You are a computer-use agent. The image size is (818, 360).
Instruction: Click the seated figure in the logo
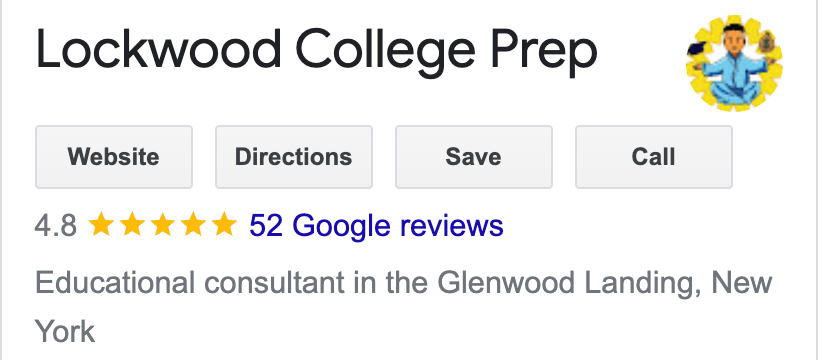[735, 65]
